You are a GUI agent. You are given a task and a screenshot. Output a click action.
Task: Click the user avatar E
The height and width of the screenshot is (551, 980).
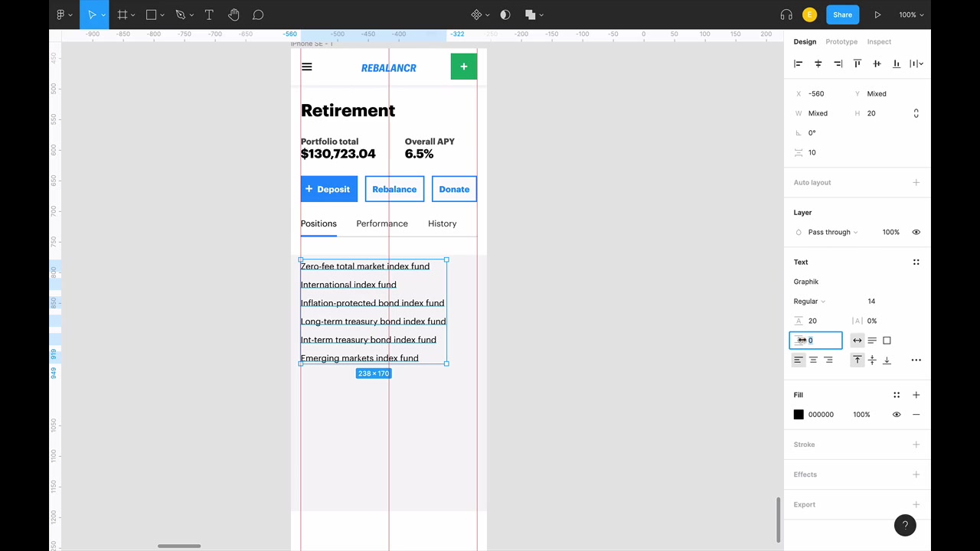[809, 15]
